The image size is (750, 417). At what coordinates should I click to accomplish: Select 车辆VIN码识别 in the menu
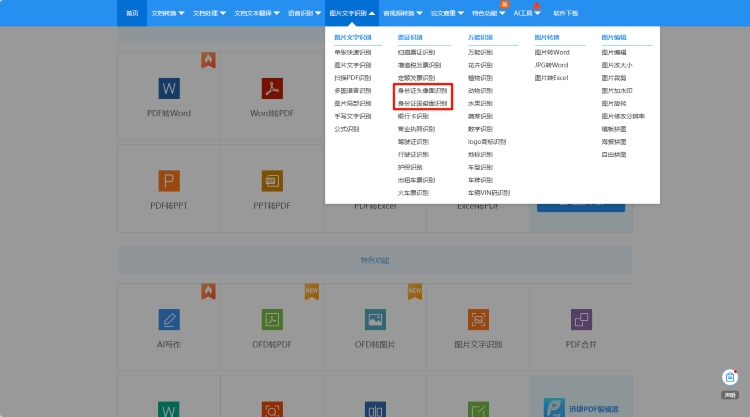[x=489, y=192]
